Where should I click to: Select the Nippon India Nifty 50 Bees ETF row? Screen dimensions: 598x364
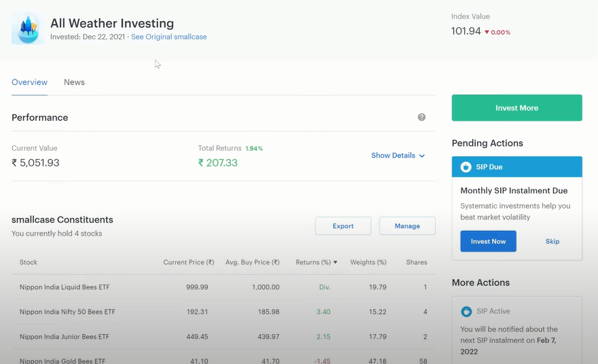pyautogui.click(x=67, y=312)
